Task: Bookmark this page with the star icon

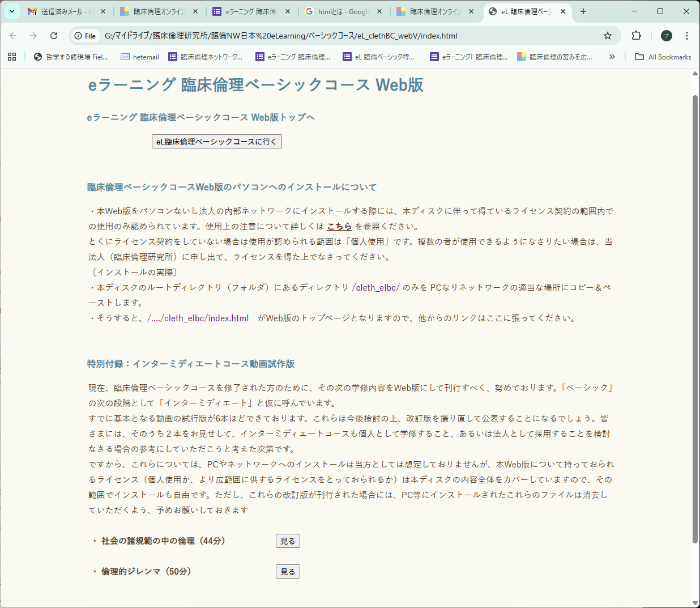Action: 608,35
